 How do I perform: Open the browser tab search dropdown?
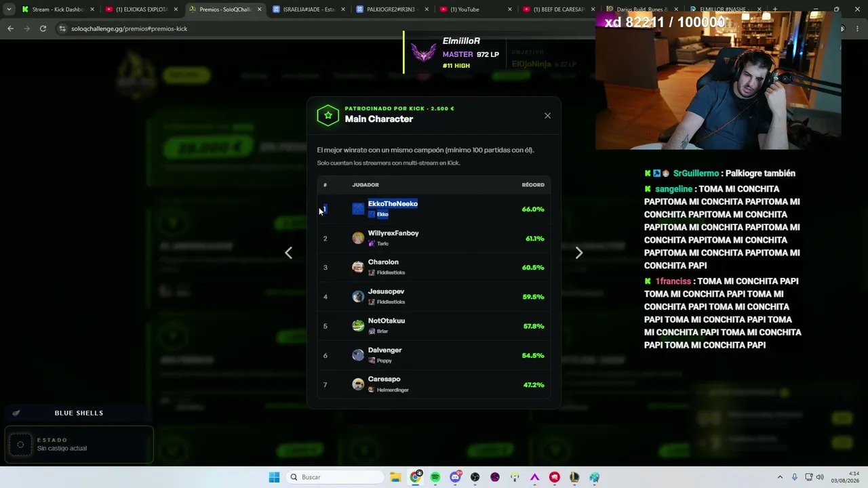click(9, 9)
